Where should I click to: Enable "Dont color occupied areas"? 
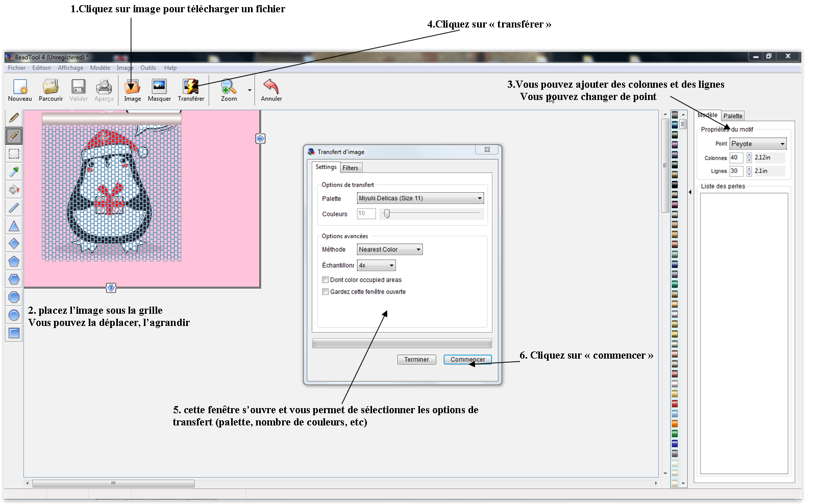click(325, 280)
